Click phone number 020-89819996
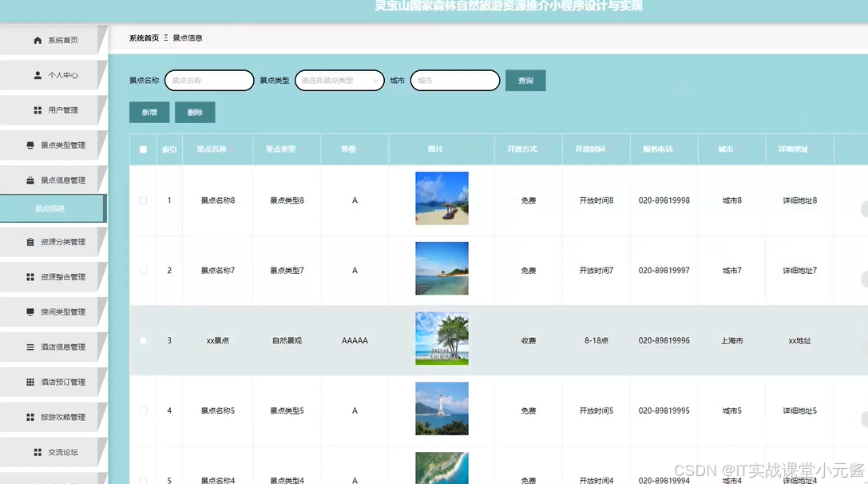 pyautogui.click(x=664, y=340)
